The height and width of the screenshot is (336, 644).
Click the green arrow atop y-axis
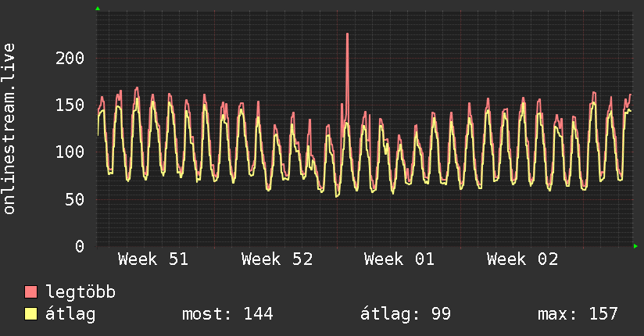tap(98, 9)
